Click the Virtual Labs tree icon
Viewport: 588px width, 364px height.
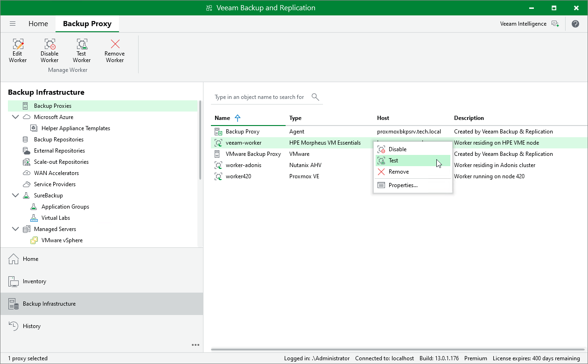click(33, 218)
